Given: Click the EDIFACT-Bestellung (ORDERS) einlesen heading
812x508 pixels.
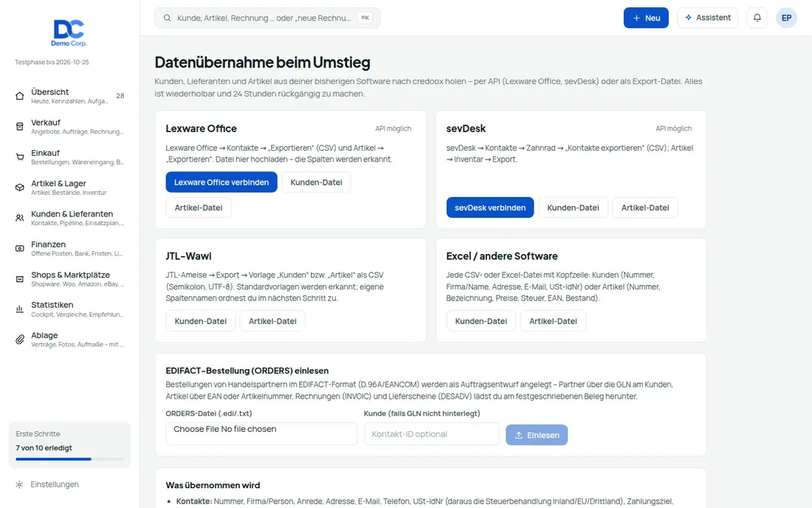Looking at the screenshot, I should (247, 371).
